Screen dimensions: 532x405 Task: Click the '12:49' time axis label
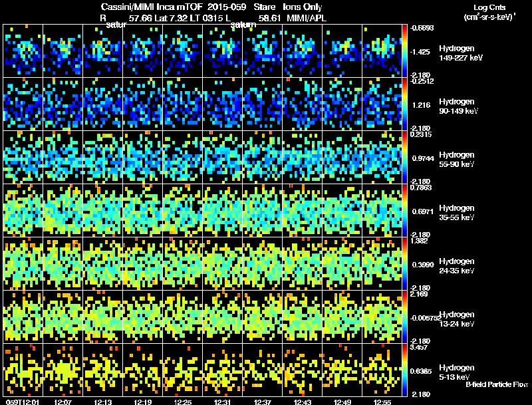[x=342, y=402]
